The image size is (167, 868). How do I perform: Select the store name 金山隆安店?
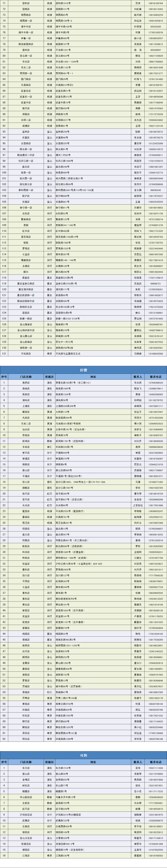(x=26, y=325)
